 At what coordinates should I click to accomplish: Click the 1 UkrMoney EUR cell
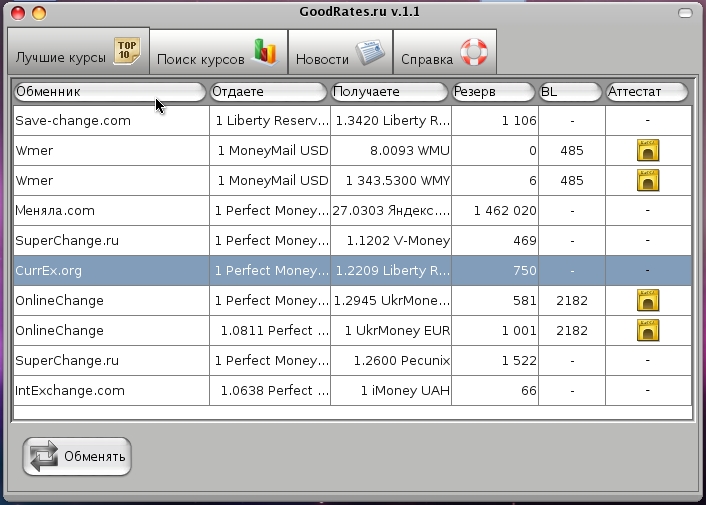(x=391, y=330)
